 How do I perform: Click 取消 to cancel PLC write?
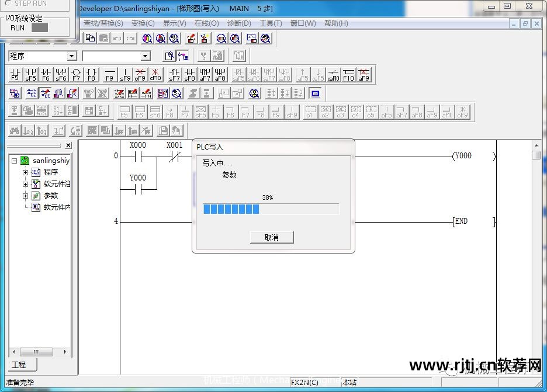[272, 238]
